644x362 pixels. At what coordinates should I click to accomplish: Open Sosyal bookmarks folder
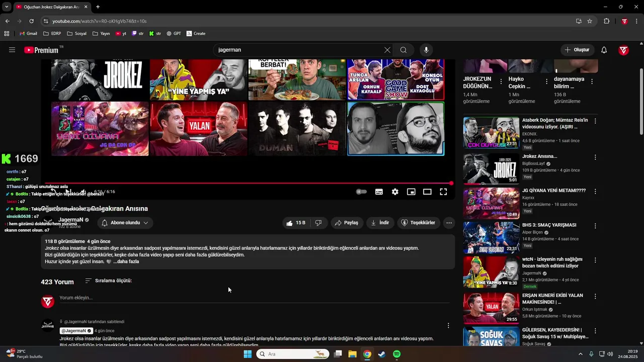(76, 34)
